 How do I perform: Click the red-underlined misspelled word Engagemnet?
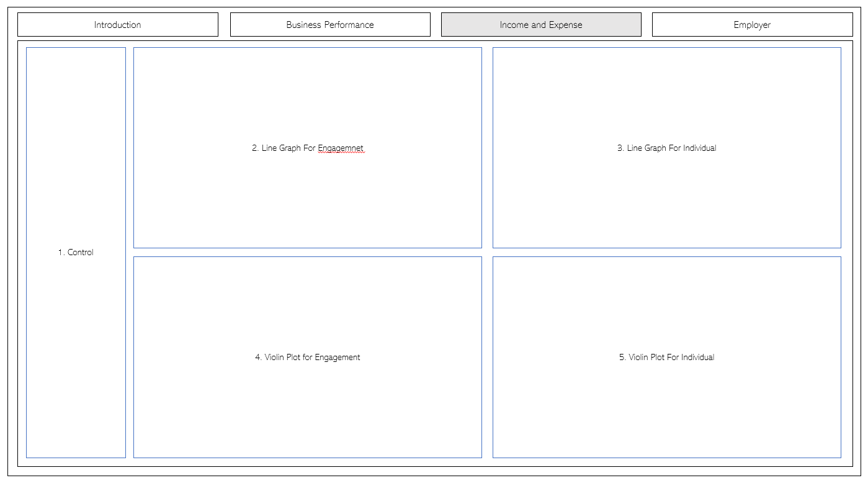(341, 148)
